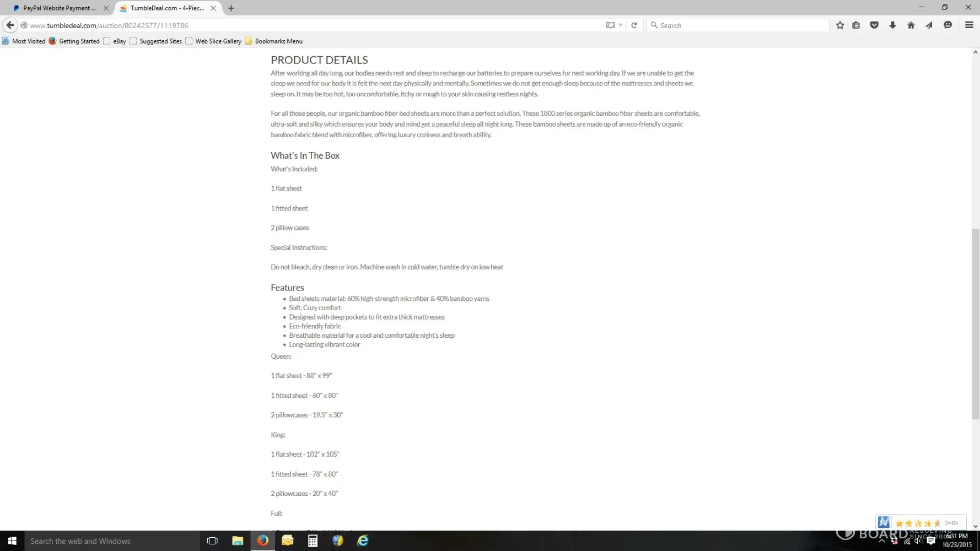Open the Suggested Sites bookmark

point(155,41)
